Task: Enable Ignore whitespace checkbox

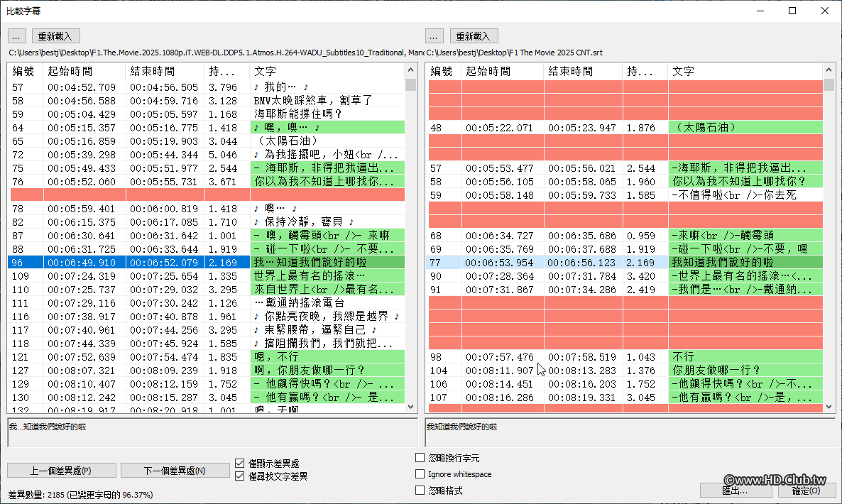Action: tap(420, 474)
